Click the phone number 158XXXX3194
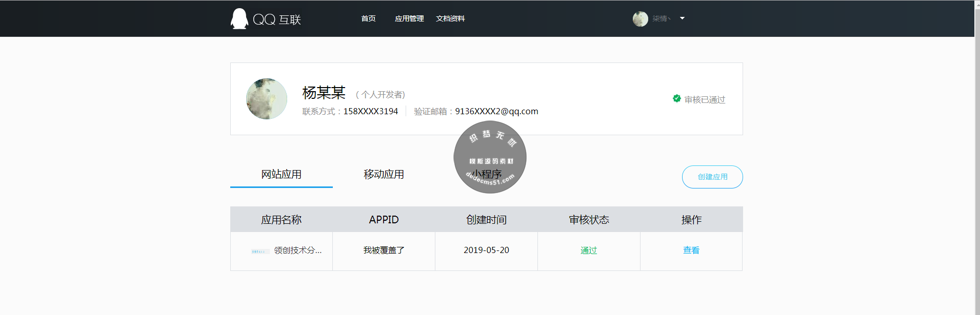The width and height of the screenshot is (980, 315). click(x=370, y=112)
